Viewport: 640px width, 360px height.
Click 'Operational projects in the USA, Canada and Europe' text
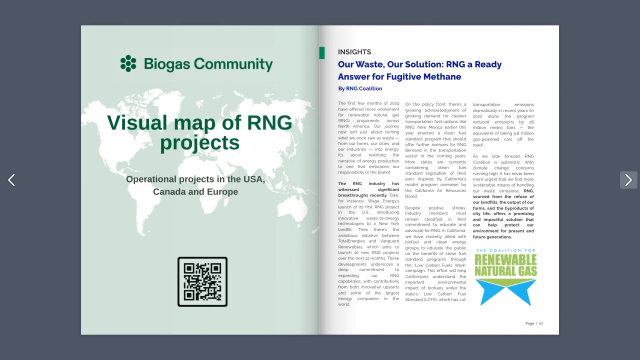click(196, 185)
